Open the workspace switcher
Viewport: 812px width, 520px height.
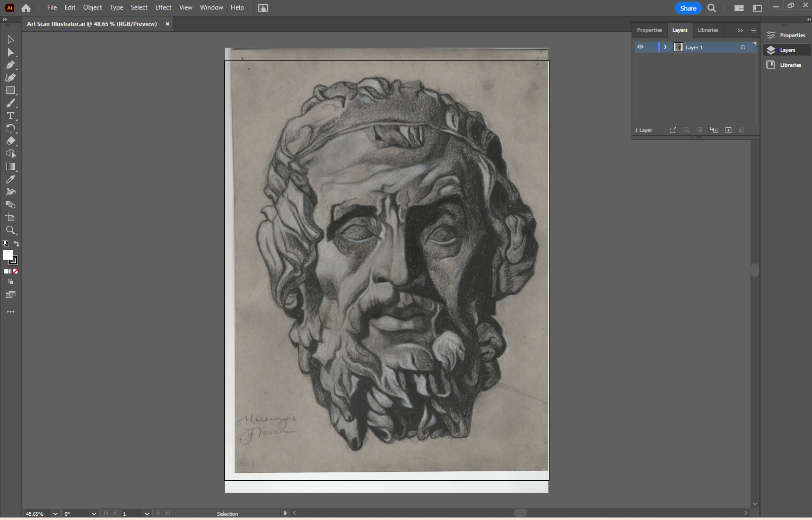pos(757,8)
